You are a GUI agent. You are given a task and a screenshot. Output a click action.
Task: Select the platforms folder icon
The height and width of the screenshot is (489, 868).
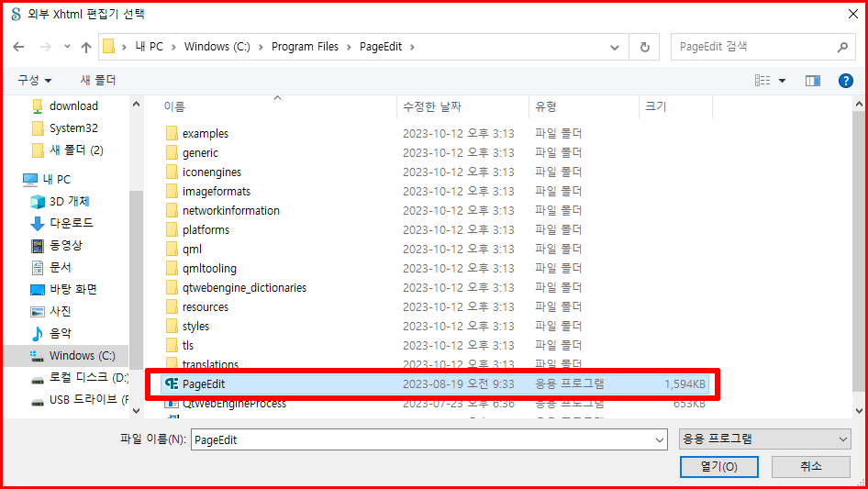pyautogui.click(x=172, y=230)
